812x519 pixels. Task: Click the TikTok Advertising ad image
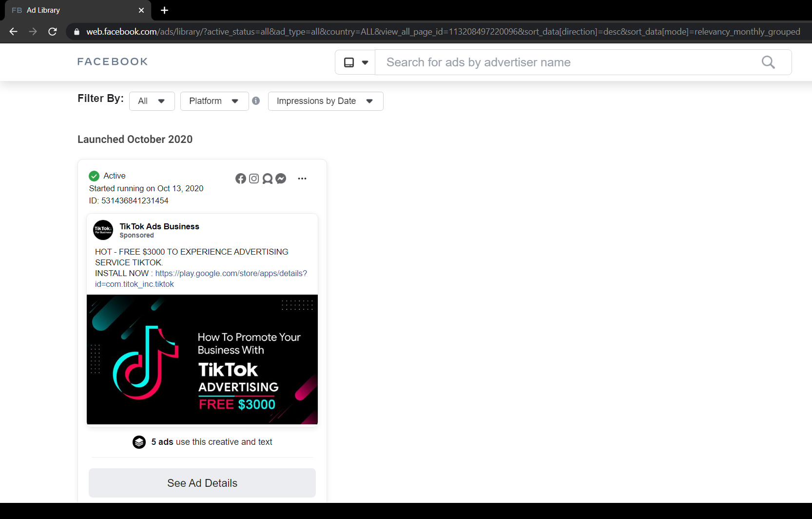tap(202, 359)
